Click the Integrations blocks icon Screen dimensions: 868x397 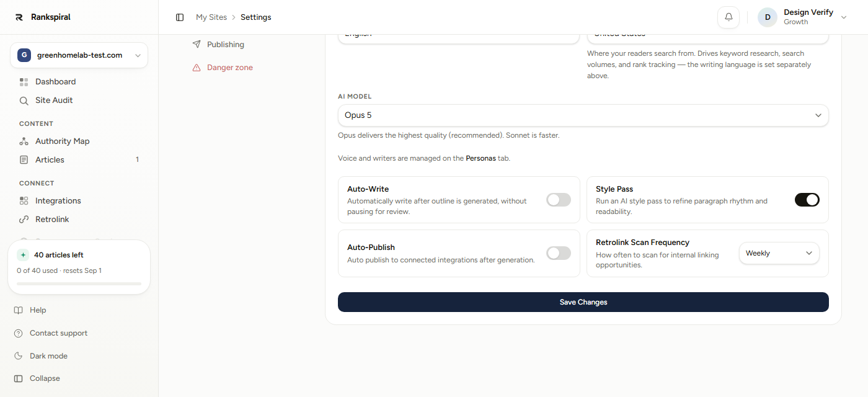(x=24, y=201)
